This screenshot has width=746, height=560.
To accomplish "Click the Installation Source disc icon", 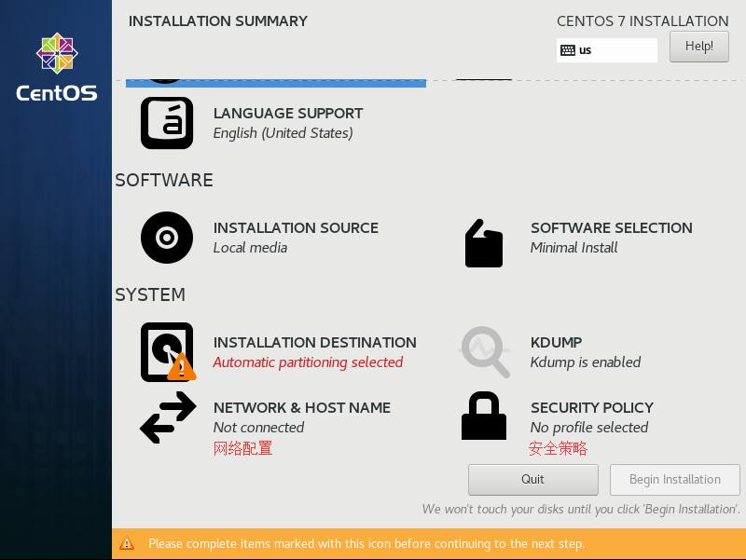I will (x=167, y=238).
